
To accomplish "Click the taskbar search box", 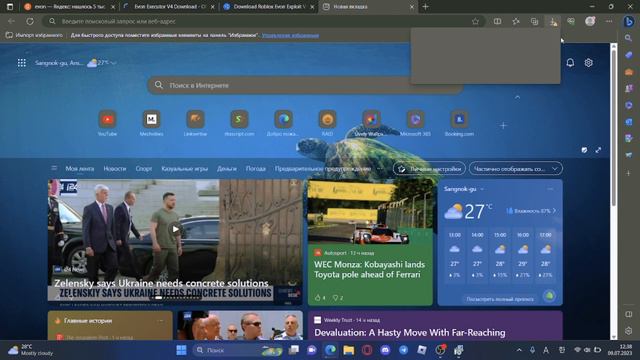I will tap(238, 350).
